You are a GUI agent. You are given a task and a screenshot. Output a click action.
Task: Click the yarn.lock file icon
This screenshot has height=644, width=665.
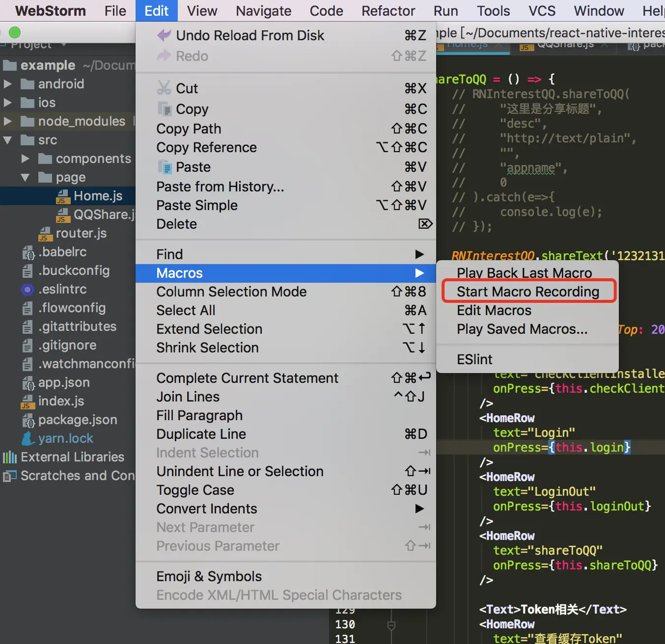[28, 439]
